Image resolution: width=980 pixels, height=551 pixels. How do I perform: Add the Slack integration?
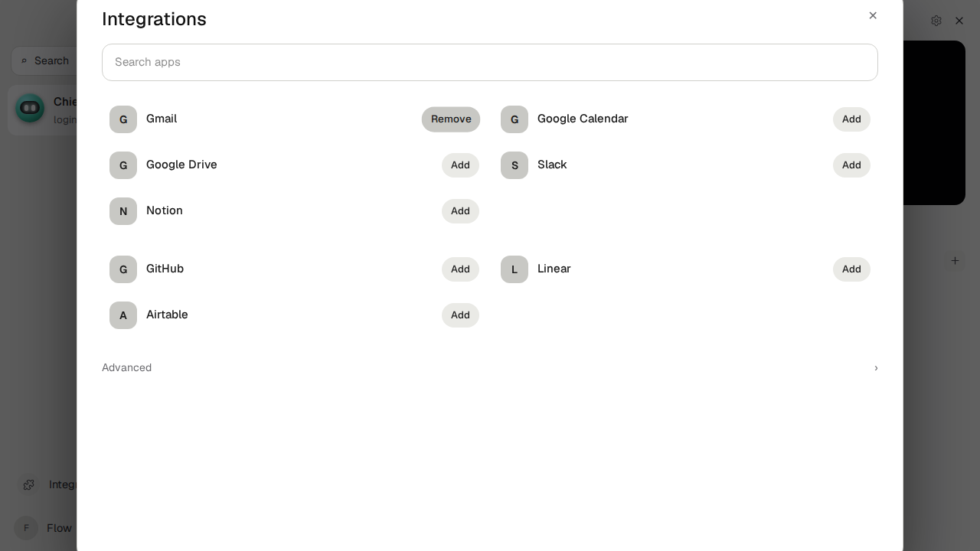click(x=851, y=165)
